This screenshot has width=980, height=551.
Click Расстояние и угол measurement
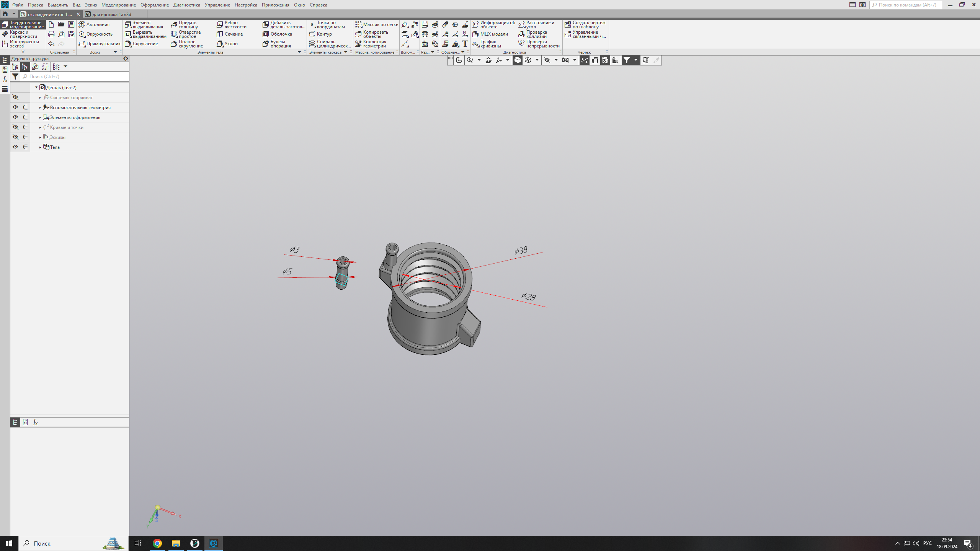point(536,24)
